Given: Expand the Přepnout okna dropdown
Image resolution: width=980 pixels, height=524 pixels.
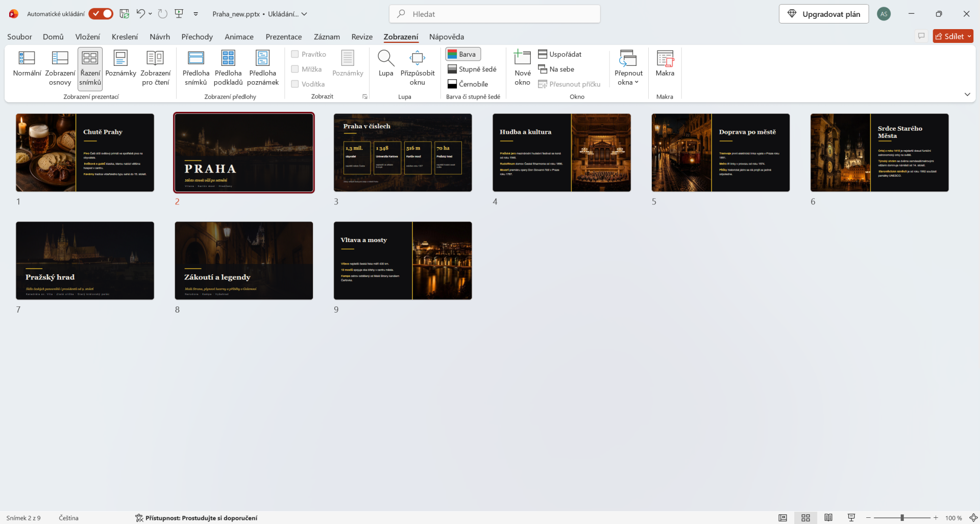Looking at the screenshot, I should [x=628, y=68].
